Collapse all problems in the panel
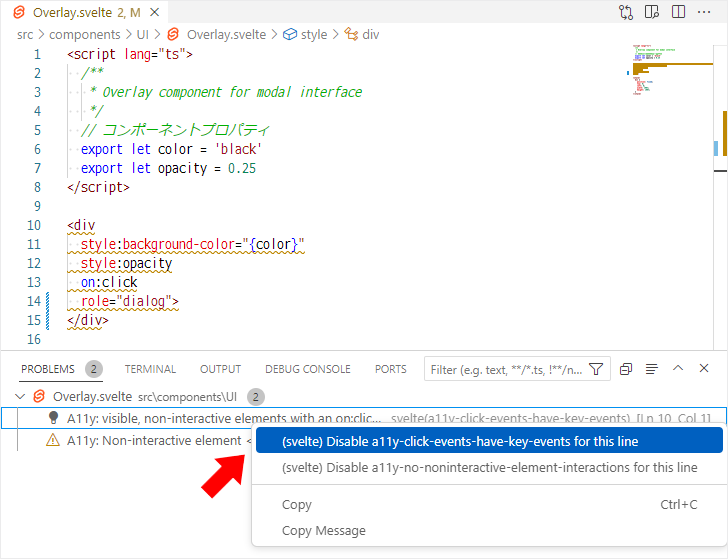 coord(626,369)
